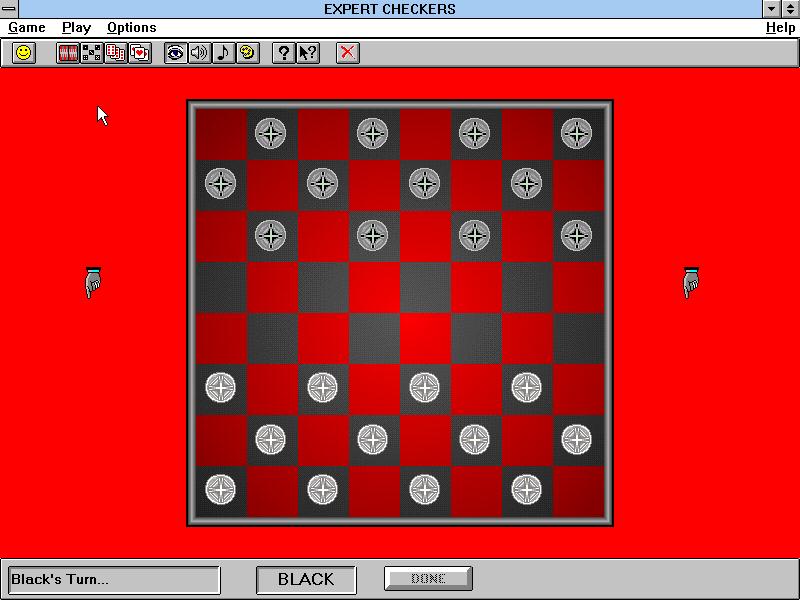Click the minimize down-arrow title bar button
800x600 pixels.
(771, 9)
